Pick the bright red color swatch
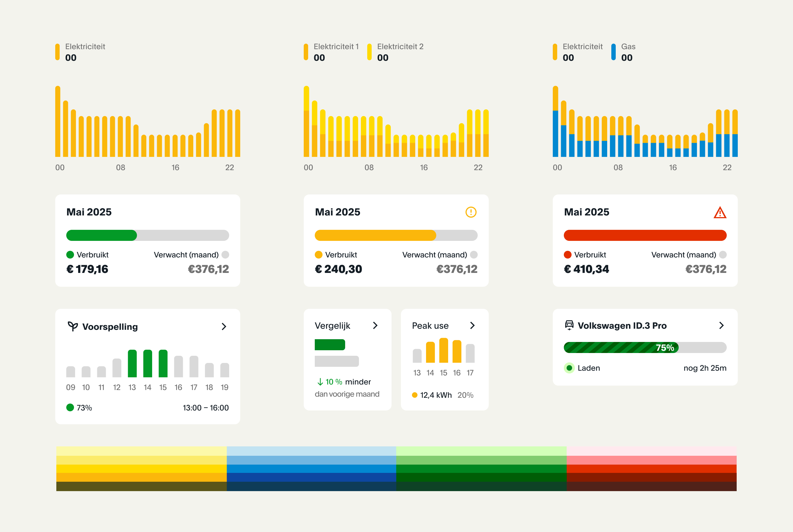This screenshot has height=532, width=793. [651, 468]
